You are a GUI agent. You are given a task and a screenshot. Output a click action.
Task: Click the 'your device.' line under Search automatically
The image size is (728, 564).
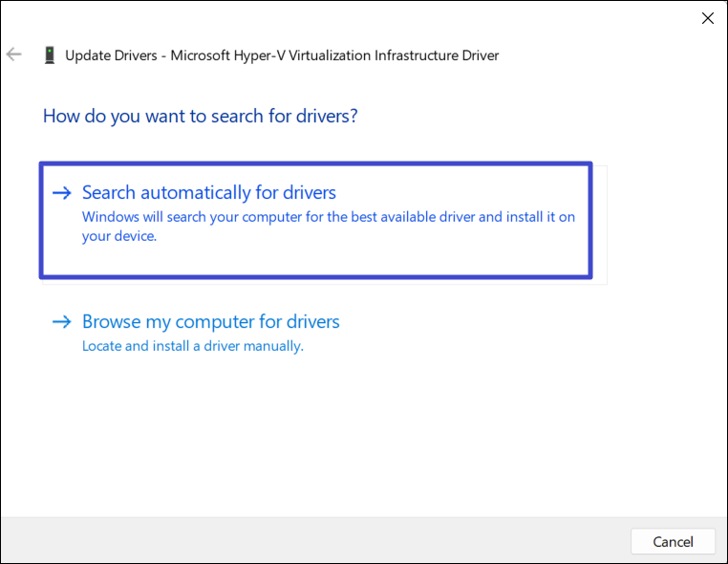click(x=118, y=236)
